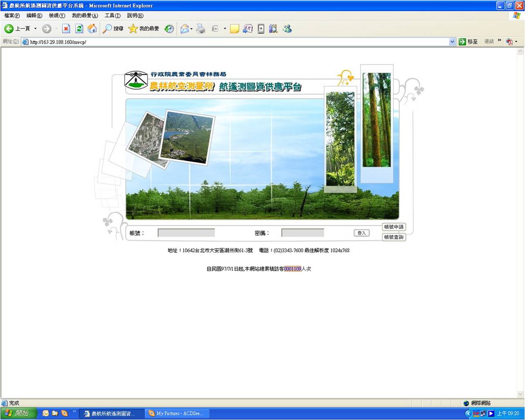525x420 pixels.
Task: Click the 帳號申請 account application button
Action: [x=394, y=227]
